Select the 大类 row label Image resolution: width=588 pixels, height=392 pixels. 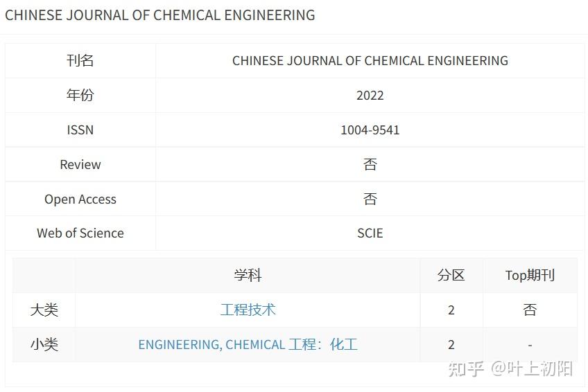(x=44, y=310)
